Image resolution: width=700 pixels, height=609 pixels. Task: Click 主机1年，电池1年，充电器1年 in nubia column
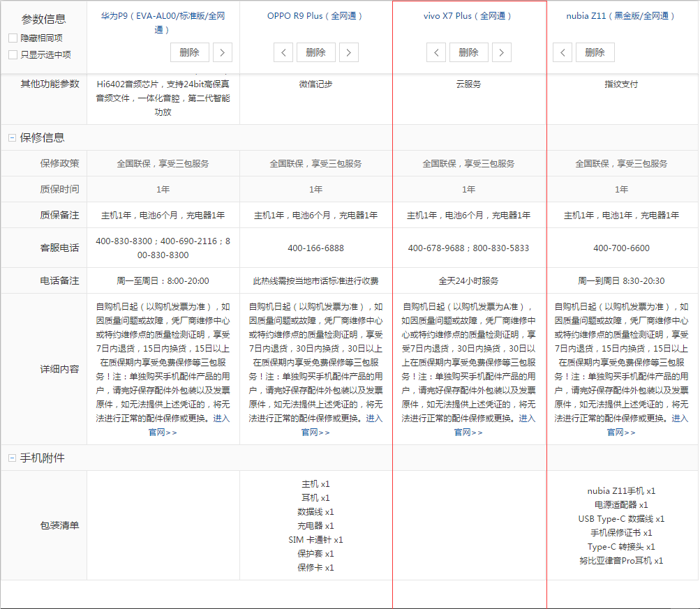[621, 216]
